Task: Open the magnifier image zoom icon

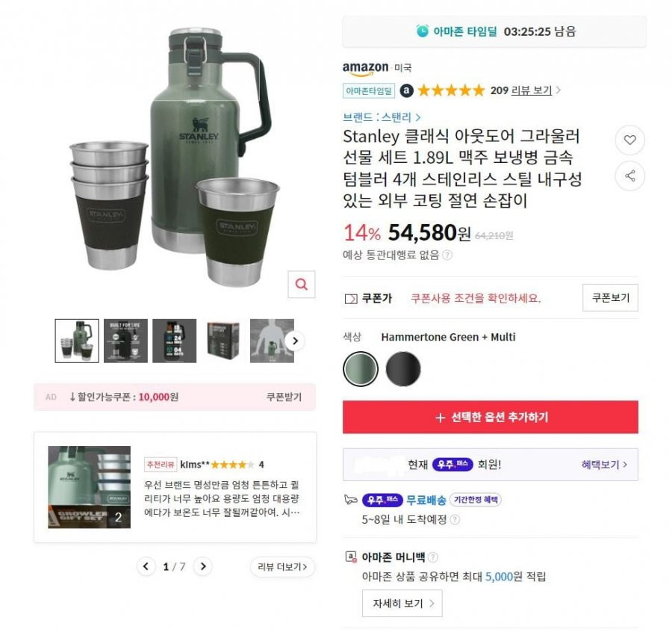Action: [x=302, y=285]
